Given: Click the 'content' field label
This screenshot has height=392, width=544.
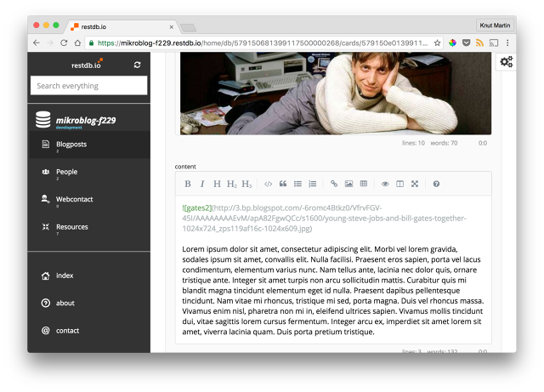Looking at the screenshot, I should 185,167.
